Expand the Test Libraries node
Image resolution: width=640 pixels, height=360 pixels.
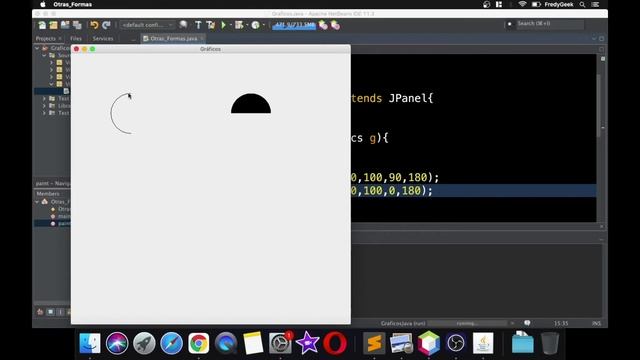pos(44,113)
